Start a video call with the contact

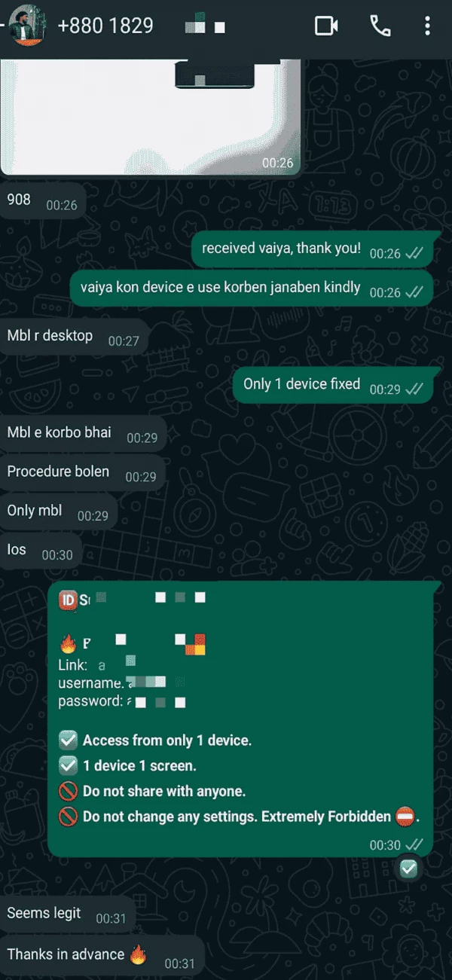tap(326, 26)
